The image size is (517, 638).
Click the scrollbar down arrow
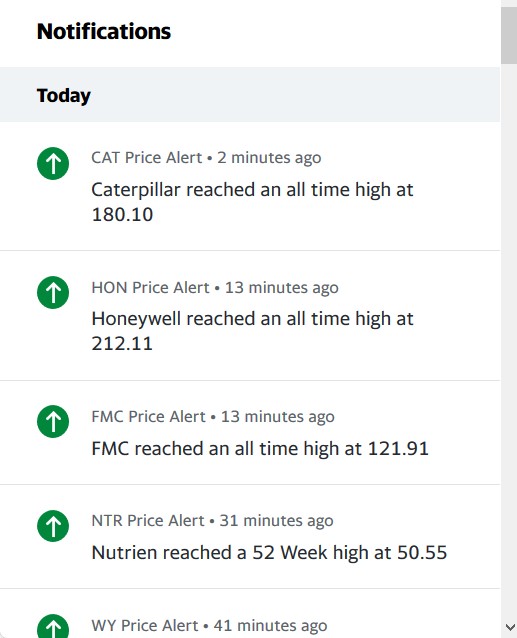click(509, 627)
